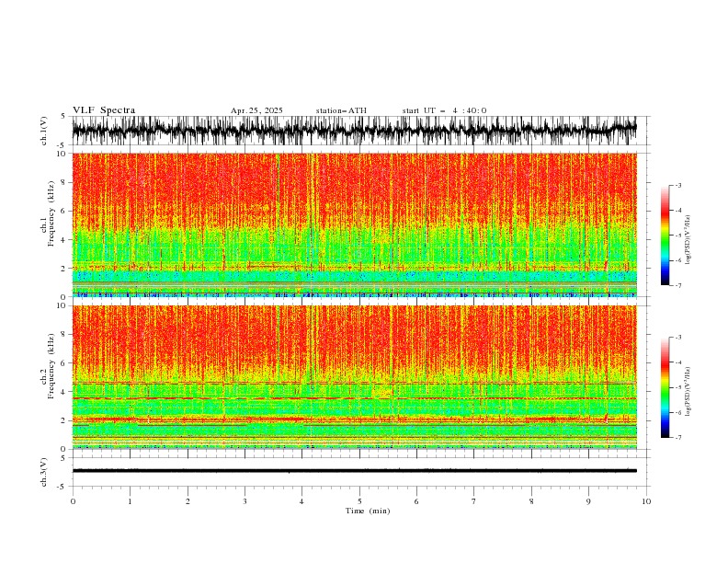728x563 pixels.
Task: Click the "-5" volt tick on ch.3(V) axis
Action: click(63, 487)
